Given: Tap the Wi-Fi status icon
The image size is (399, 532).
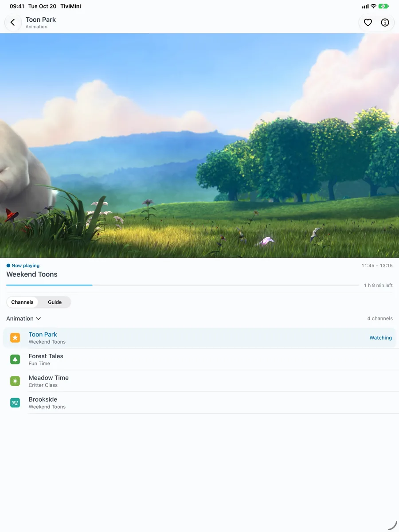Looking at the screenshot, I should tap(373, 6).
